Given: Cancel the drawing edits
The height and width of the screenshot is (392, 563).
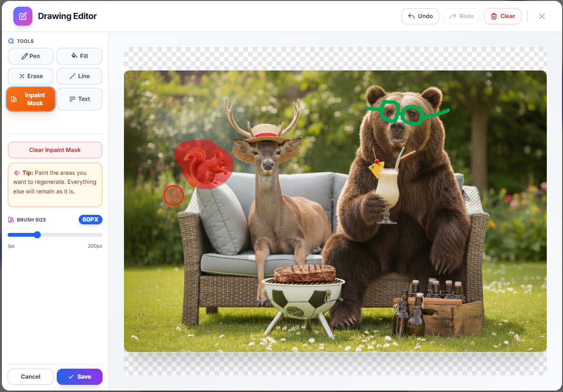Looking at the screenshot, I should (x=30, y=376).
